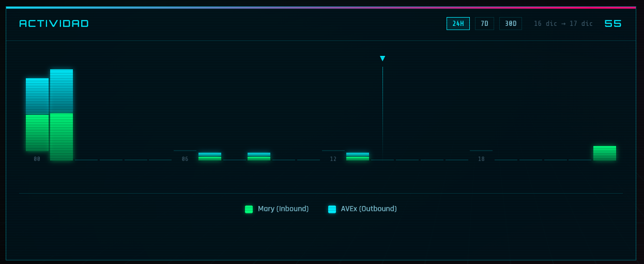Select the small bar between 06 and 12

[x=259, y=156]
